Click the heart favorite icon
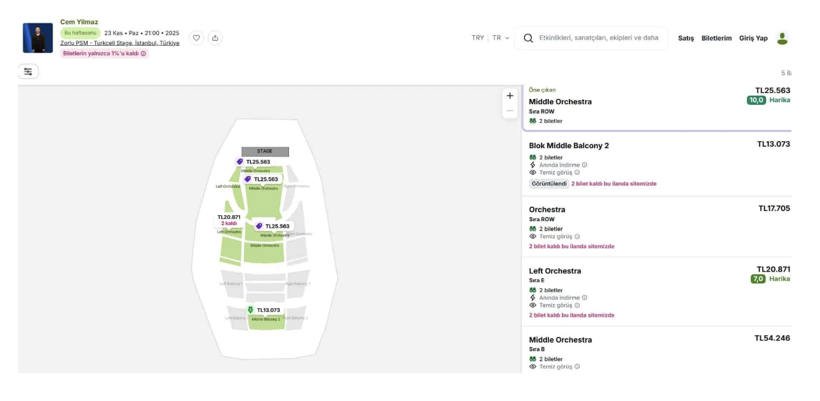The width and height of the screenshot is (820, 401). tap(197, 38)
